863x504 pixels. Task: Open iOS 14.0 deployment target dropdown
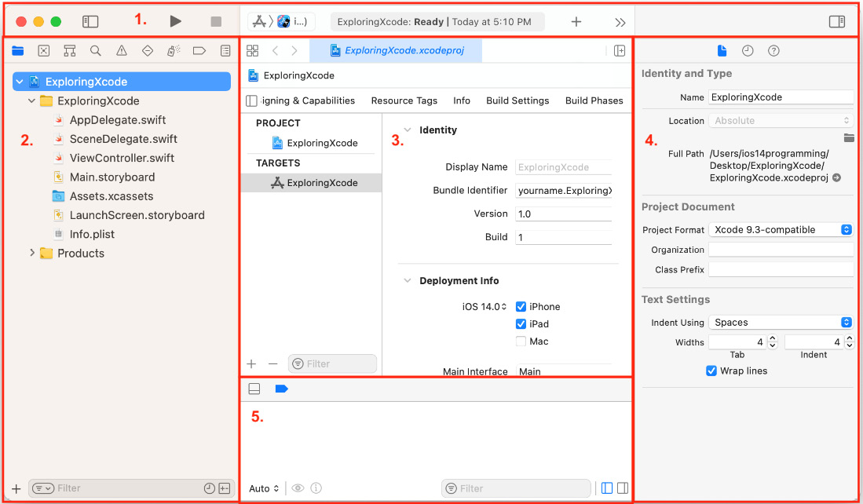(485, 306)
